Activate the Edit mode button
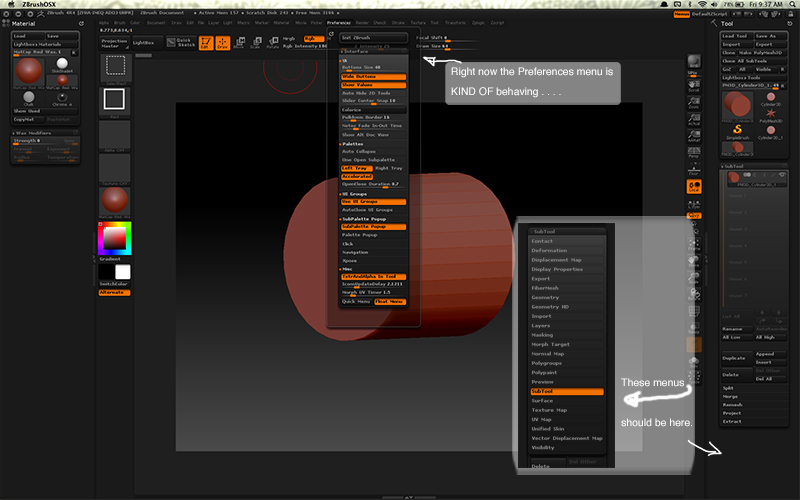800x500 pixels. [x=206, y=43]
